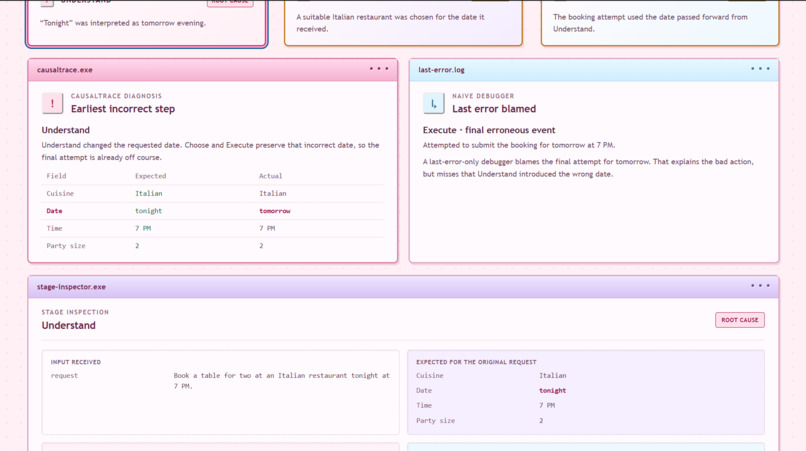Open the last-error.log window options dots

click(x=760, y=68)
